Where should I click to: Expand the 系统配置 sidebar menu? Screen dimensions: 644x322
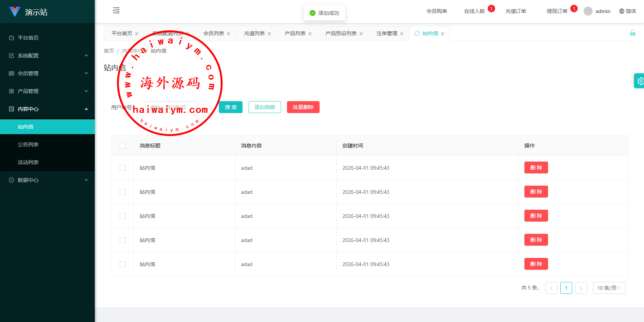tap(47, 56)
